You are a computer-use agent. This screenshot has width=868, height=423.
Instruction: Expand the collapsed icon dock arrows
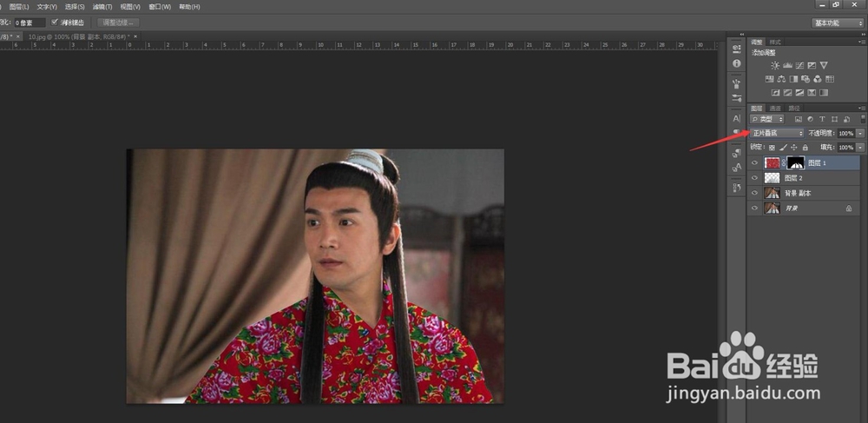742,35
